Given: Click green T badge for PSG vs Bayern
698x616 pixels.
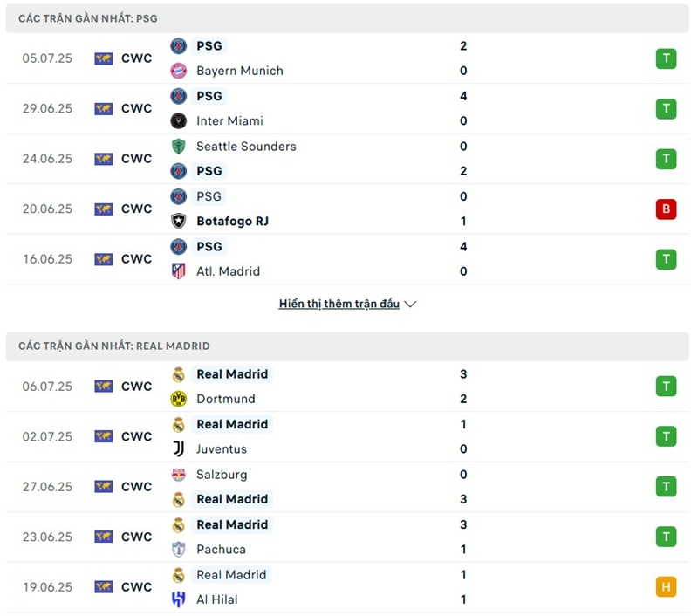Looking at the screenshot, I should (666, 59).
